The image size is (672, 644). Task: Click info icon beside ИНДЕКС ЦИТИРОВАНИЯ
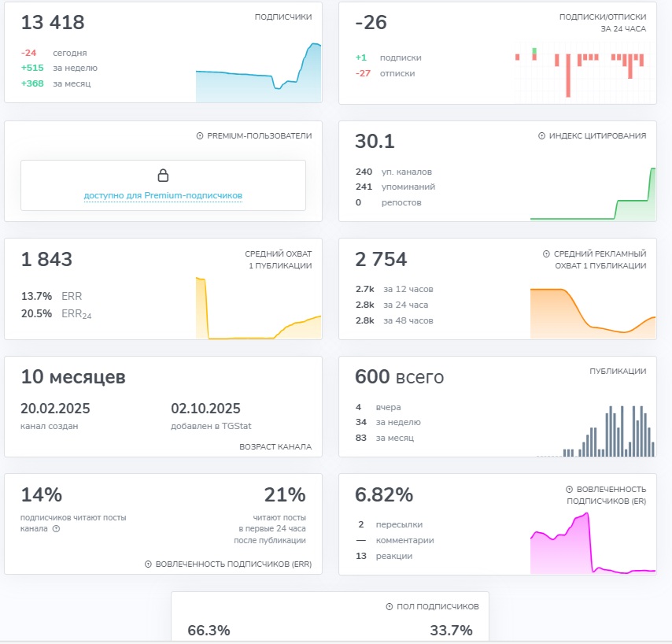point(541,136)
